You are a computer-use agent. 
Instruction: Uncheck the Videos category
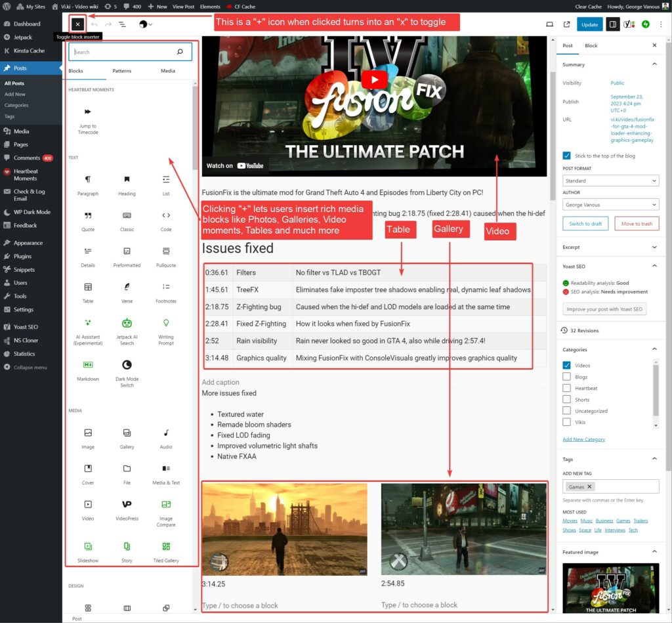point(566,365)
